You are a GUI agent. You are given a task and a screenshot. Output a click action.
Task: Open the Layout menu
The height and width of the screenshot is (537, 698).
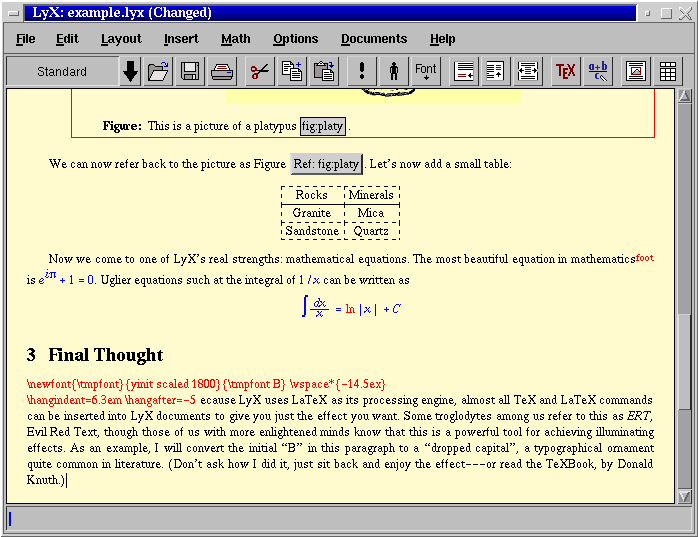point(121,39)
